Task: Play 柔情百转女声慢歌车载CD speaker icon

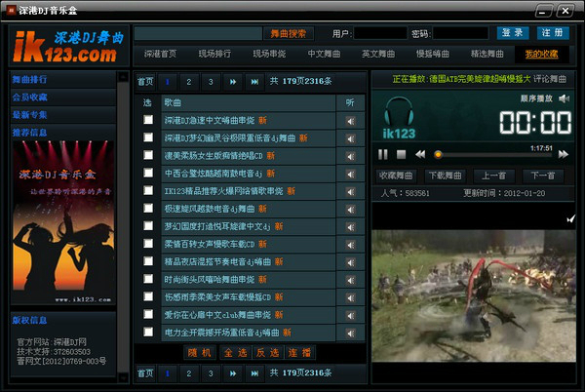Action: pyautogui.click(x=350, y=245)
